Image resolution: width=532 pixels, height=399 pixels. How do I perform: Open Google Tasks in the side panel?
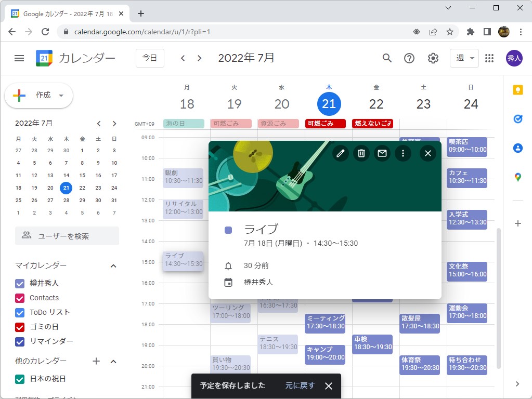point(517,118)
